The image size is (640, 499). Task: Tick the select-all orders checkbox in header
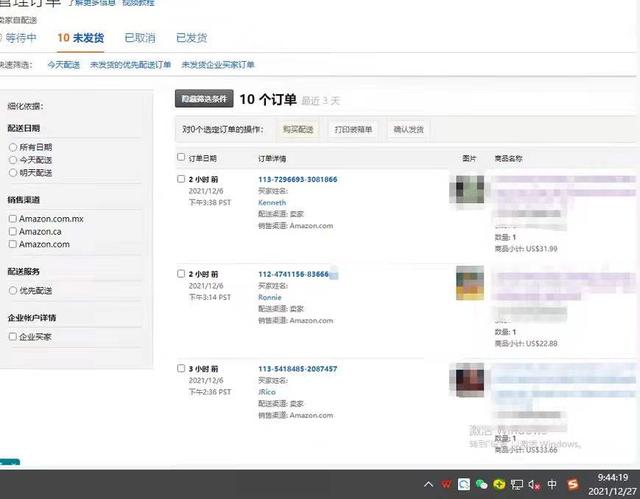(181, 157)
